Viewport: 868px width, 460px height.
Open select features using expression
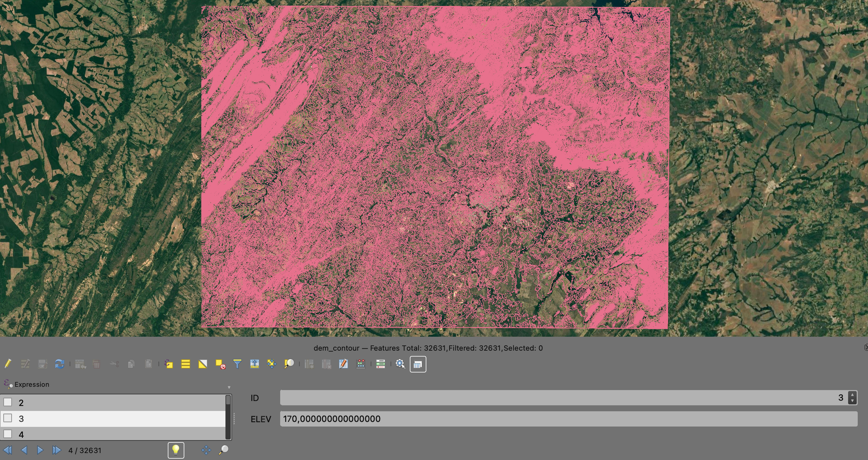[168, 364]
